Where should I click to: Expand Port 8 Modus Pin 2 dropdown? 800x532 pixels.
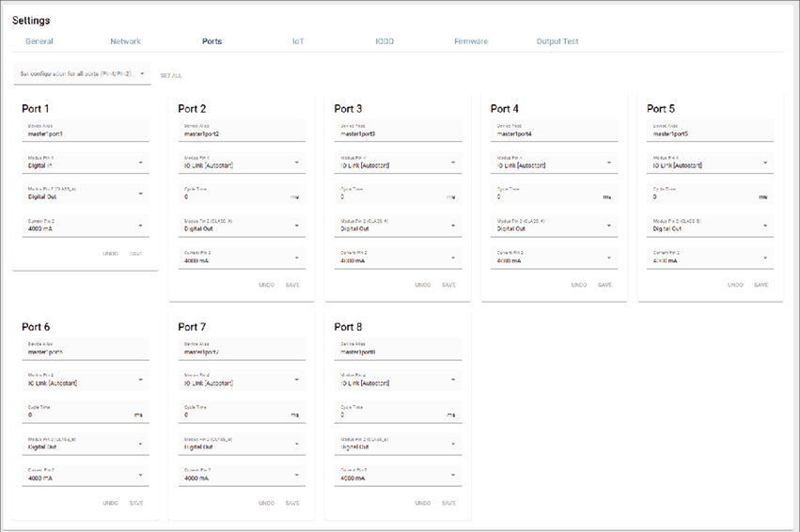coord(398,444)
